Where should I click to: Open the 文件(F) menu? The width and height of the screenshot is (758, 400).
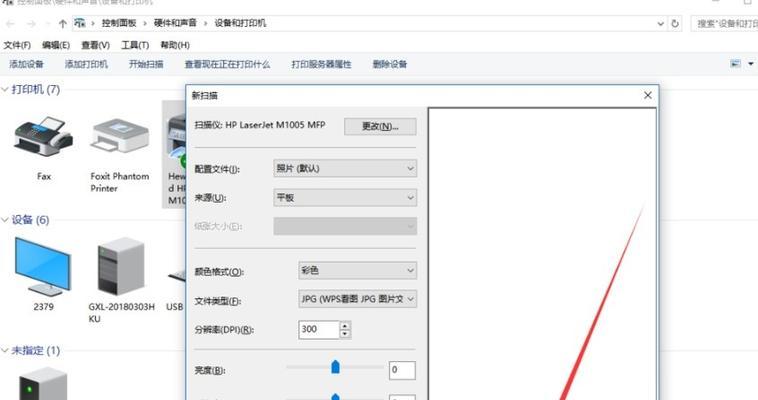tap(17, 45)
